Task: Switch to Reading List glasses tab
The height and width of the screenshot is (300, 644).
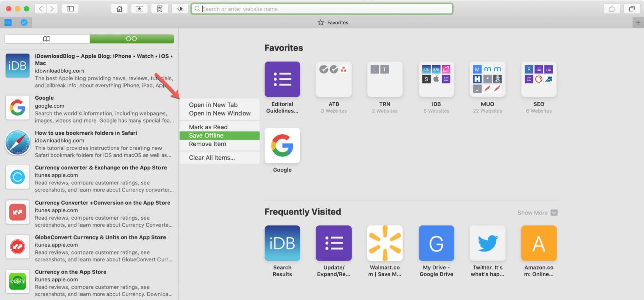Action: 131,39
